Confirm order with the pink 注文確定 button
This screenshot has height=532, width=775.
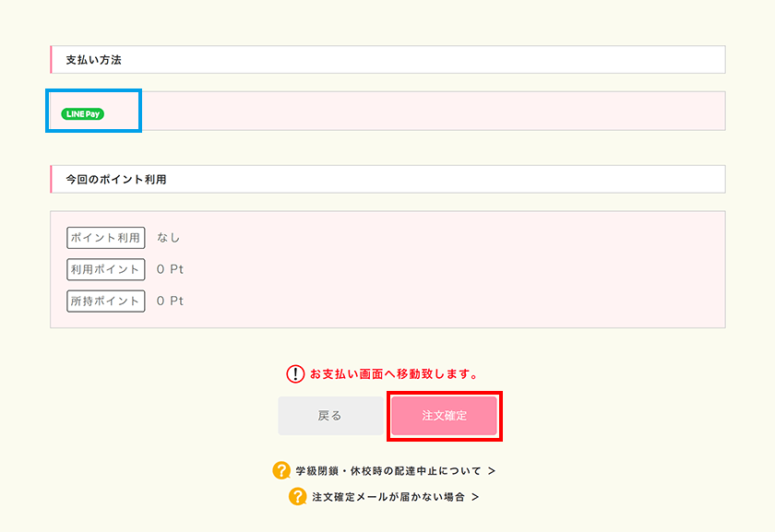pyautogui.click(x=445, y=416)
